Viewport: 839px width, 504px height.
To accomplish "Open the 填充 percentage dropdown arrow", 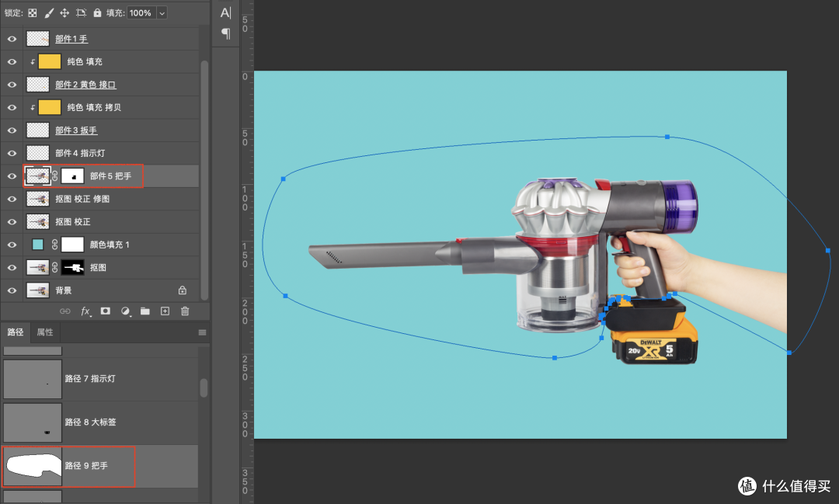I will click(x=162, y=13).
